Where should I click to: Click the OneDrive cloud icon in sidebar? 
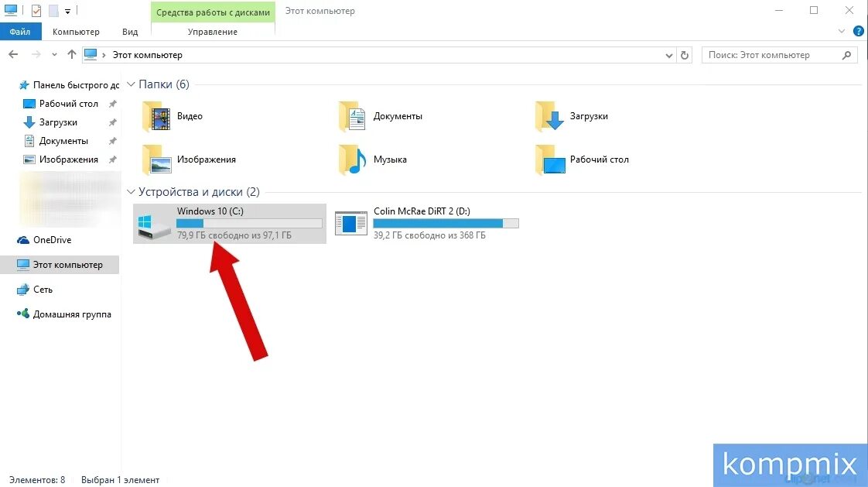22,240
